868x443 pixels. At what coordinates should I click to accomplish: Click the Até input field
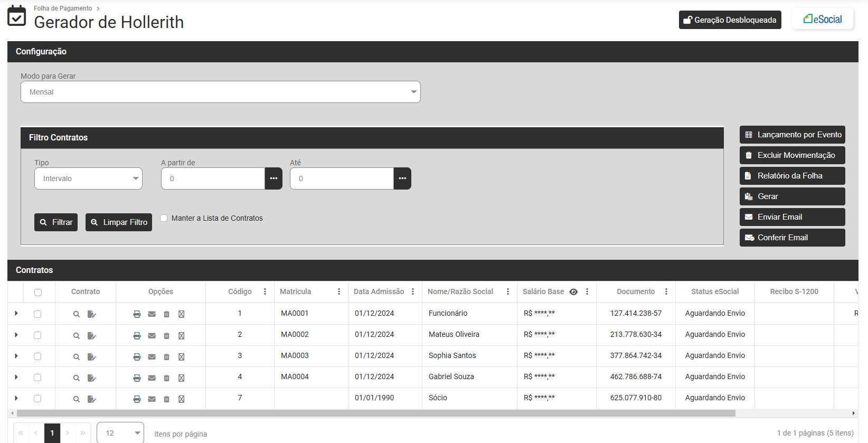[342, 178]
